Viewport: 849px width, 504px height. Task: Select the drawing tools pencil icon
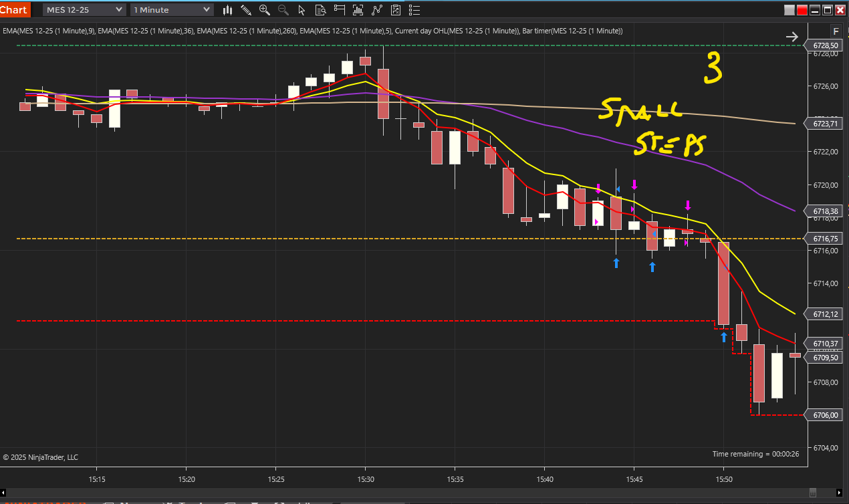click(x=246, y=10)
